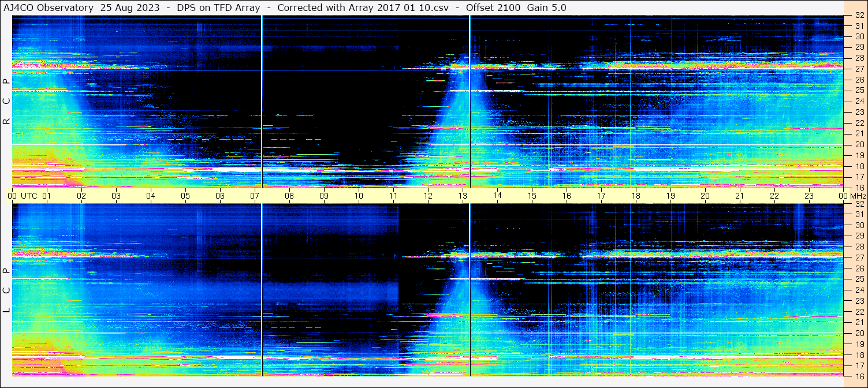Click the RCP channel label
This screenshot has height=388, width=868.
coord(6,101)
